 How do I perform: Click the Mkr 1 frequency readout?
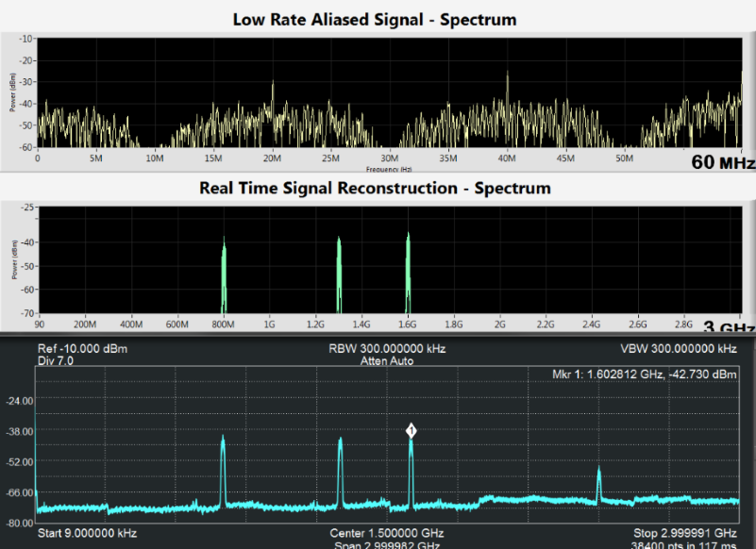click(643, 374)
